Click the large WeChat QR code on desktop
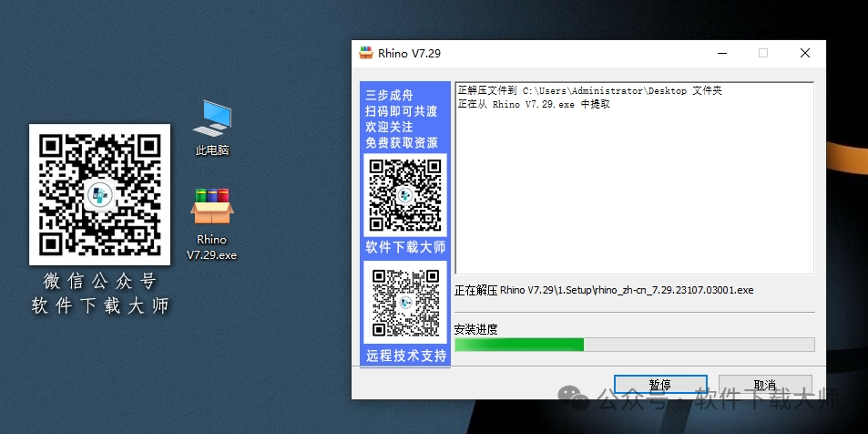Viewport: 868px width, 434px height. click(99, 194)
